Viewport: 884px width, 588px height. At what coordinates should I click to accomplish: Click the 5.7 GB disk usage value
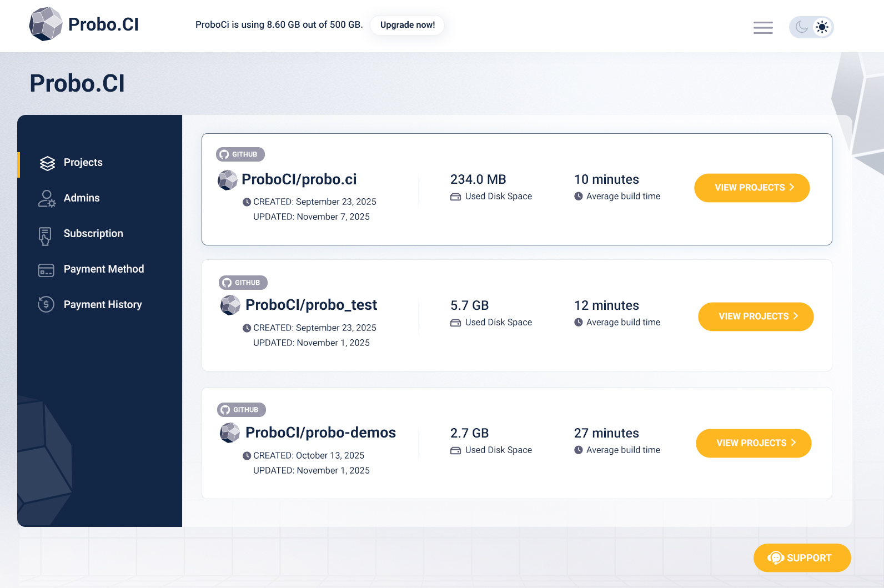(470, 305)
